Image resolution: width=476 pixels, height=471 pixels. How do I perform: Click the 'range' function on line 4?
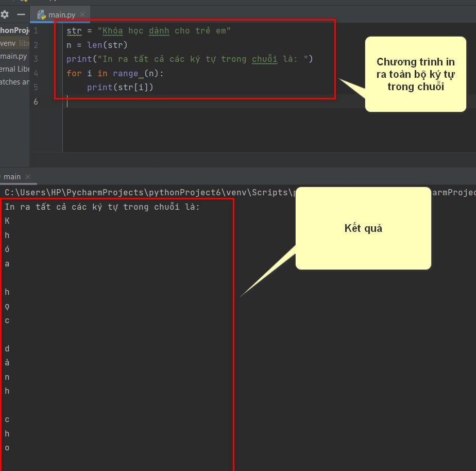click(125, 74)
